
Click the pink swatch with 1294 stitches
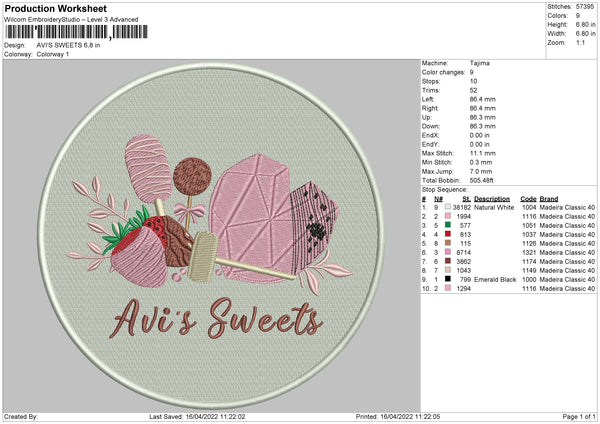tap(448, 288)
